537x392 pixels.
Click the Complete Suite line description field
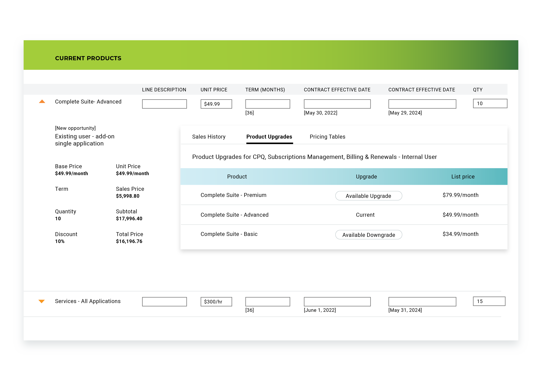[164, 104]
